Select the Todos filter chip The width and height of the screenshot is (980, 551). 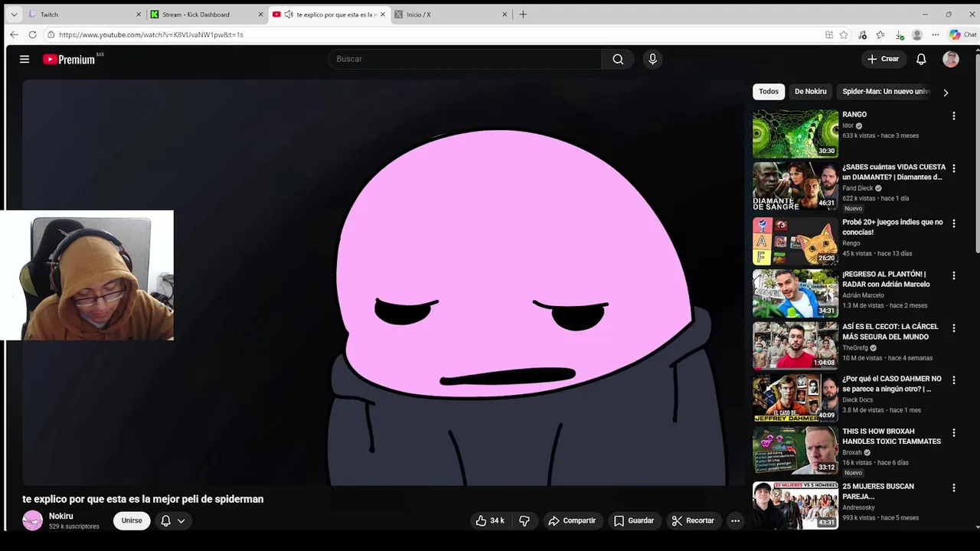(769, 91)
